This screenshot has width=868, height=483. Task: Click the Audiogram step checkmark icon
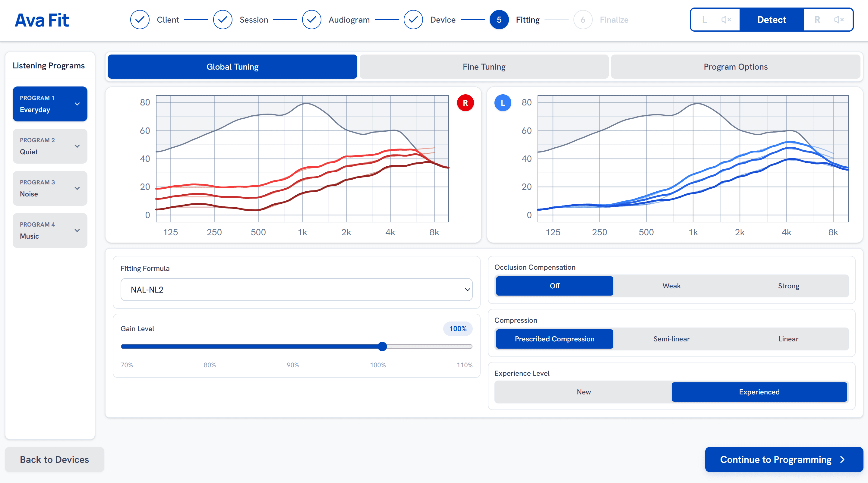click(312, 20)
